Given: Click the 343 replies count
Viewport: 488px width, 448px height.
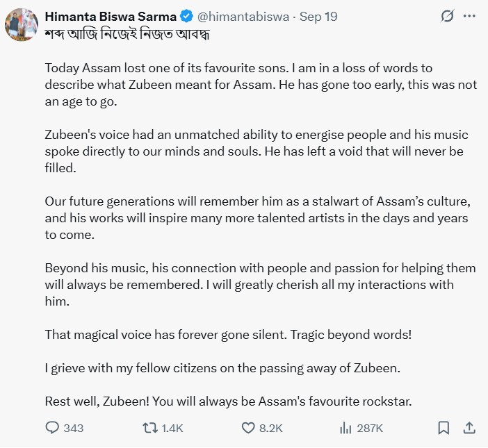Looking at the screenshot, I should click(x=73, y=428).
